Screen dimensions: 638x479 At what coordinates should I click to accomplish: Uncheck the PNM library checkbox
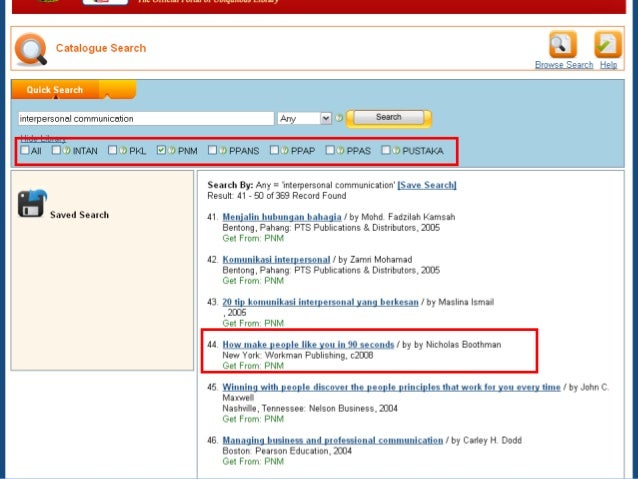point(161,150)
